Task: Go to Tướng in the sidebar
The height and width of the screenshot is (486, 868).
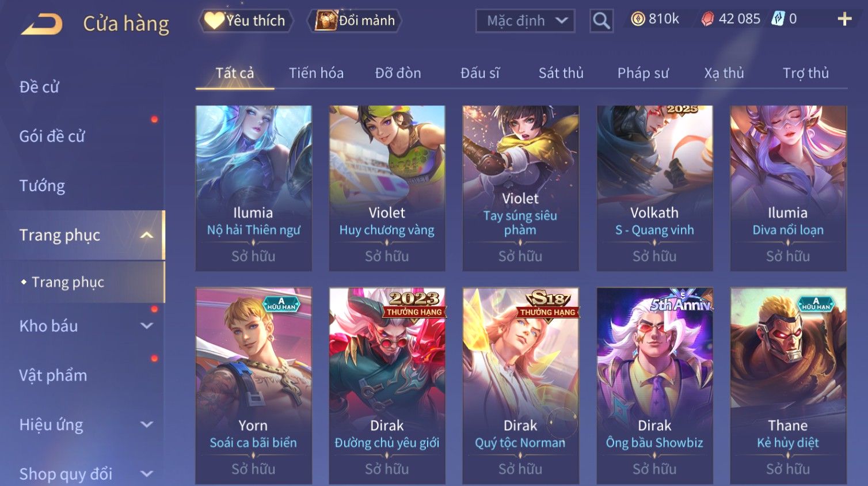Action: (x=42, y=185)
